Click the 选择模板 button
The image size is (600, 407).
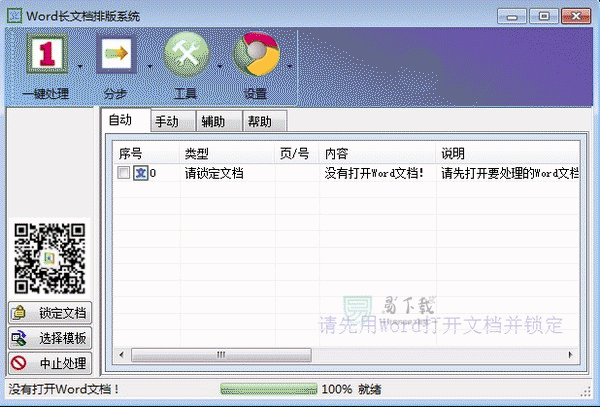50,338
